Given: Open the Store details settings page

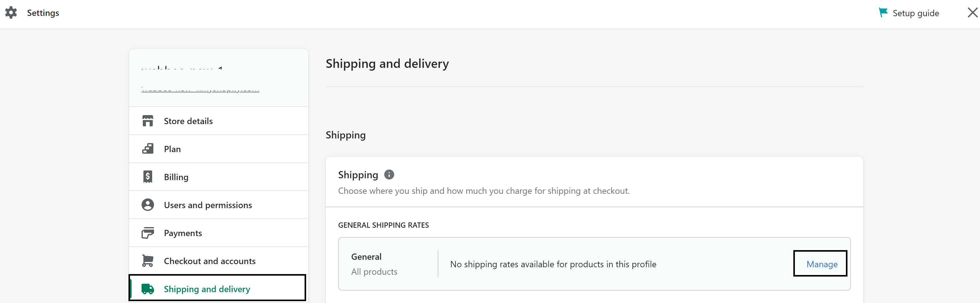Looking at the screenshot, I should coord(188,121).
